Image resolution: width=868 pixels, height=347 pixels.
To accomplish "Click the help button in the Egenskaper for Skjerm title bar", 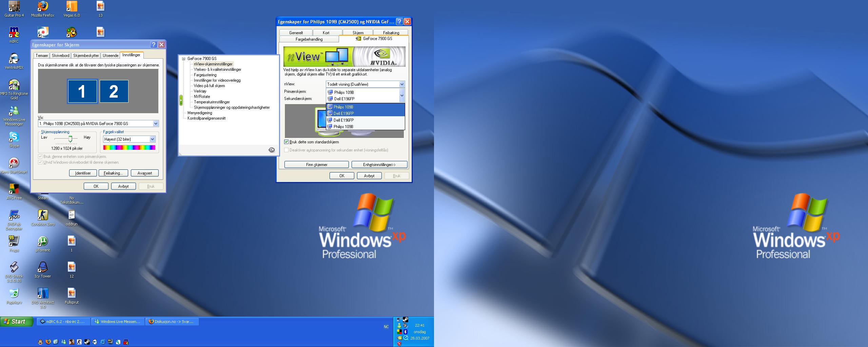I will click(154, 44).
